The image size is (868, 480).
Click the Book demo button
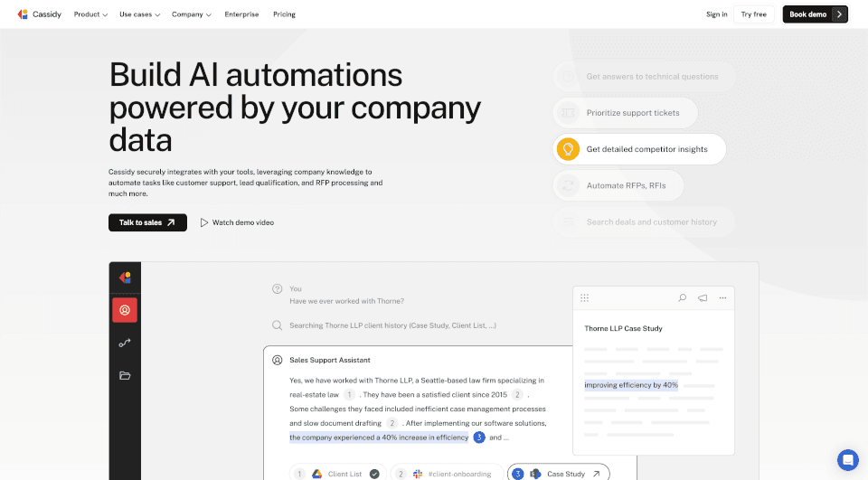[x=815, y=14]
